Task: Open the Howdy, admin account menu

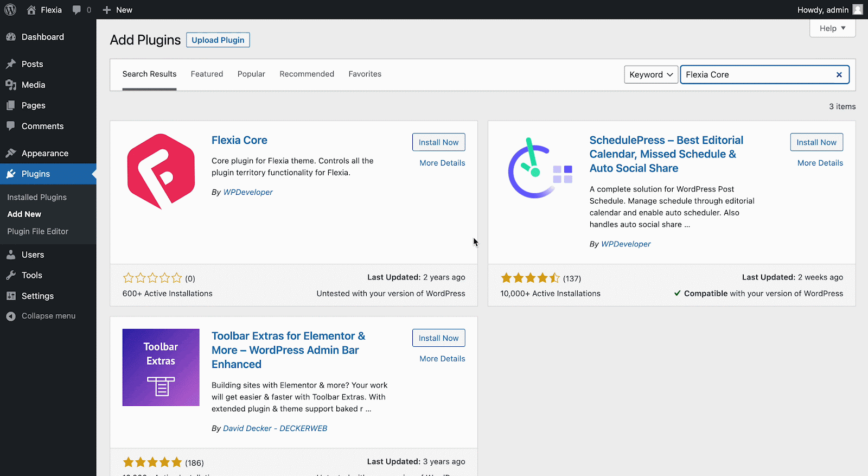Action: [x=829, y=10]
